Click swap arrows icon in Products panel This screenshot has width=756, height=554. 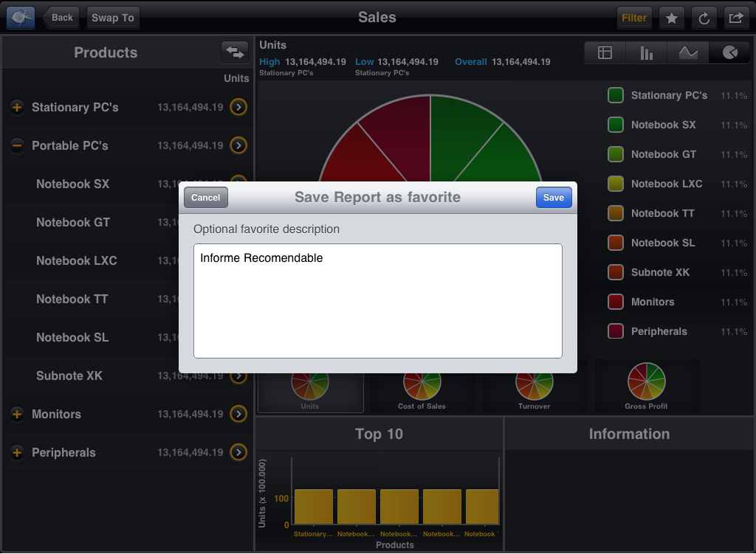point(234,52)
